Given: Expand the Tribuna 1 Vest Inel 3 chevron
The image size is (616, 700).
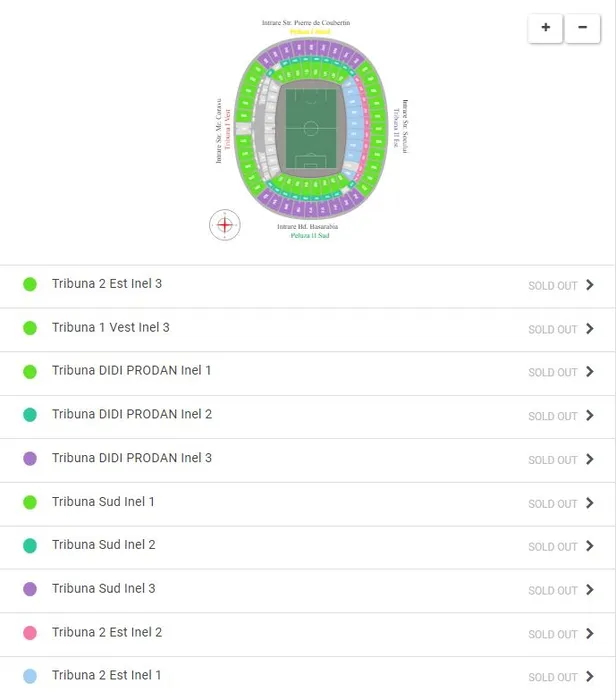Looking at the screenshot, I should [590, 329].
